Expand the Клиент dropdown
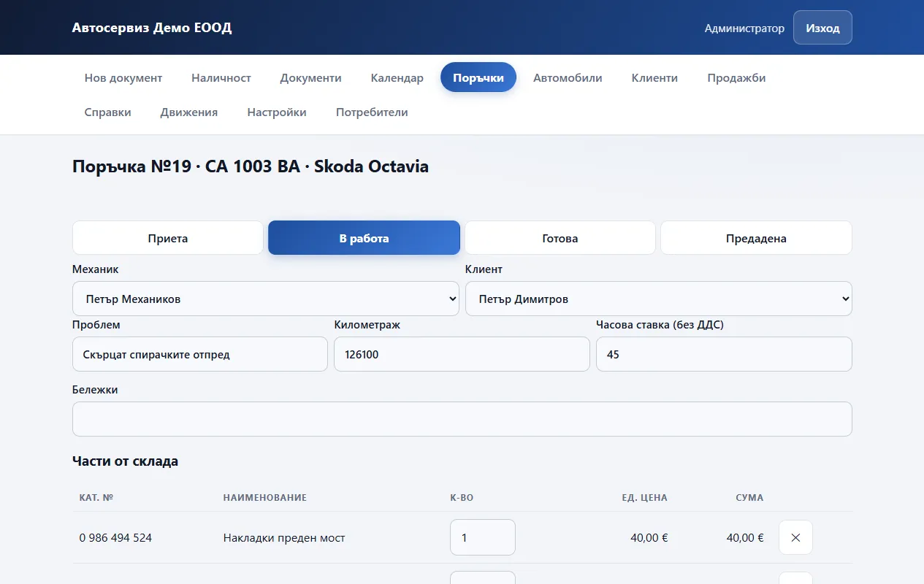Viewport: 924px width, 584px height. click(x=659, y=299)
